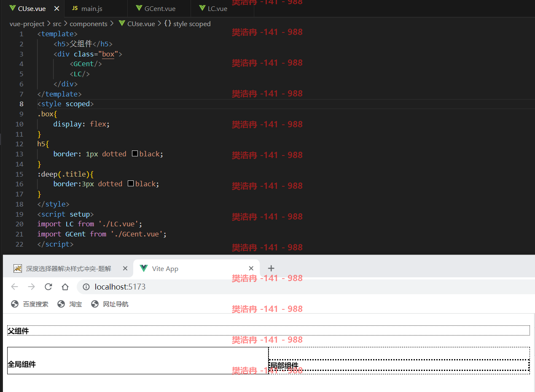The image size is (535, 392).
Task: Click line number 8 in the gutter
Action: click(x=22, y=104)
